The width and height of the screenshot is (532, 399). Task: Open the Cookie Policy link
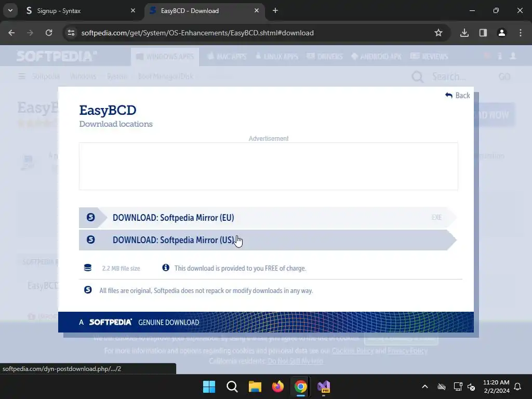[353, 351]
